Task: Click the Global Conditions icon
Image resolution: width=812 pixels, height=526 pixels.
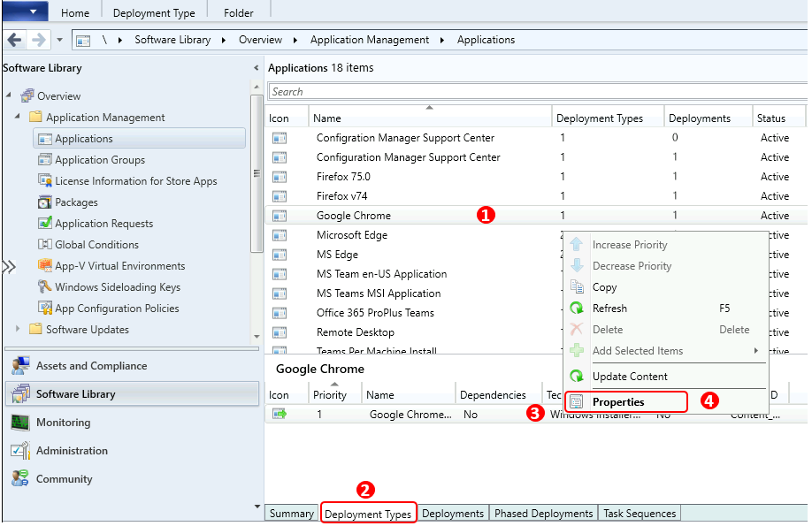Action: 45,244
